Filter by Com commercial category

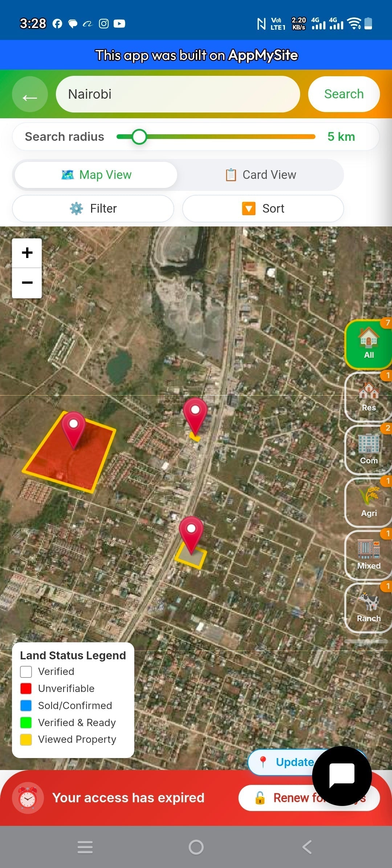click(x=368, y=449)
